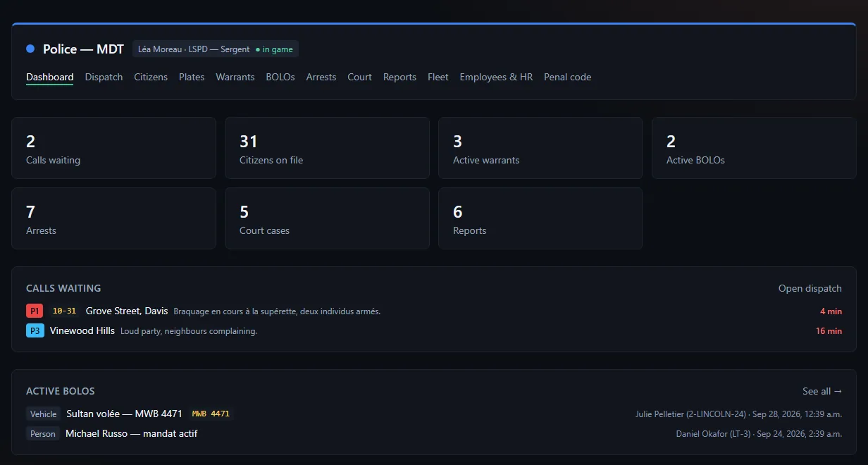Click the 10-31 code tag
Viewport: 868px width, 465px height.
click(64, 311)
